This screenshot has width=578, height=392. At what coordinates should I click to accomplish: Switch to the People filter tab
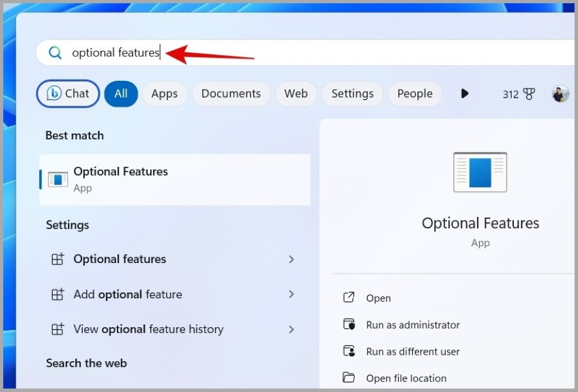tap(415, 94)
